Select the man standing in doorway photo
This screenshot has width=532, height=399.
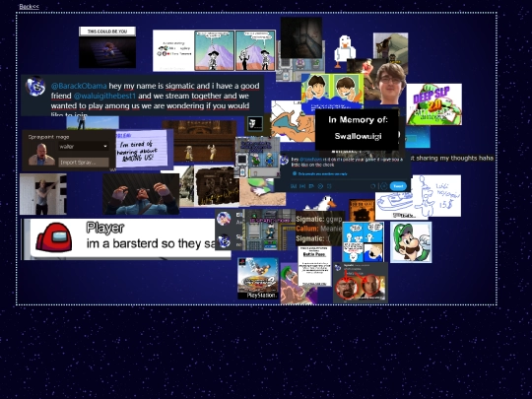point(43,194)
